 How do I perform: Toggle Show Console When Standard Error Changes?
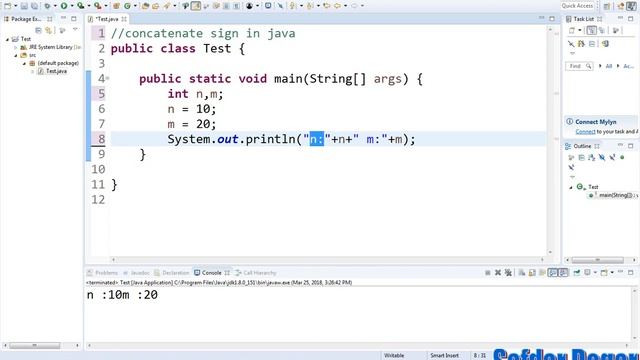click(563, 273)
